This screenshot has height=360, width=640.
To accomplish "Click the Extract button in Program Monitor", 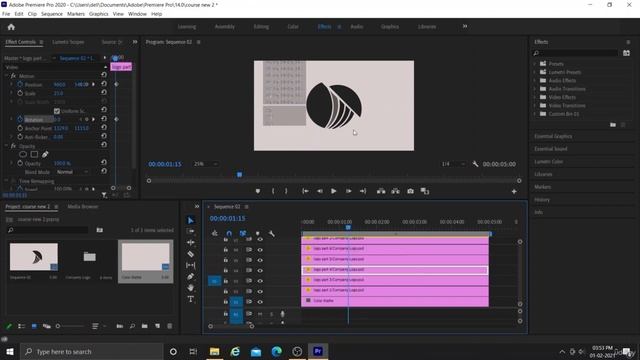I will (x=396, y=191).
